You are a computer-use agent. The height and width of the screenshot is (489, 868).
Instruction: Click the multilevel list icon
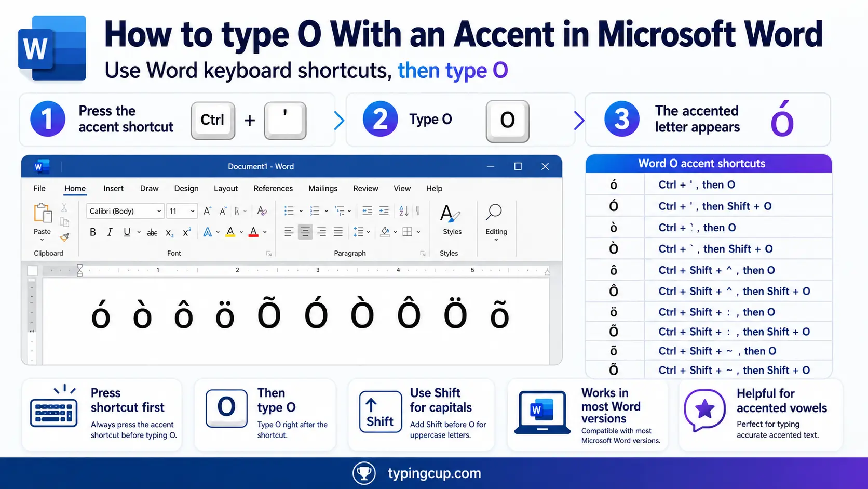[x=340, y=211]
